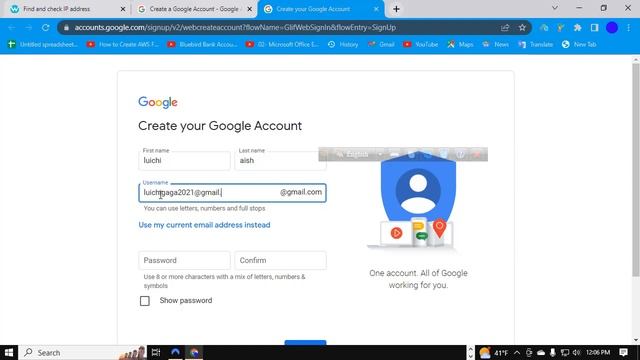The height and width of the screenshot is (360, 640).
Task: Open the '02- Microsoft Office' bookmark
Action: [x=282, y=44]
